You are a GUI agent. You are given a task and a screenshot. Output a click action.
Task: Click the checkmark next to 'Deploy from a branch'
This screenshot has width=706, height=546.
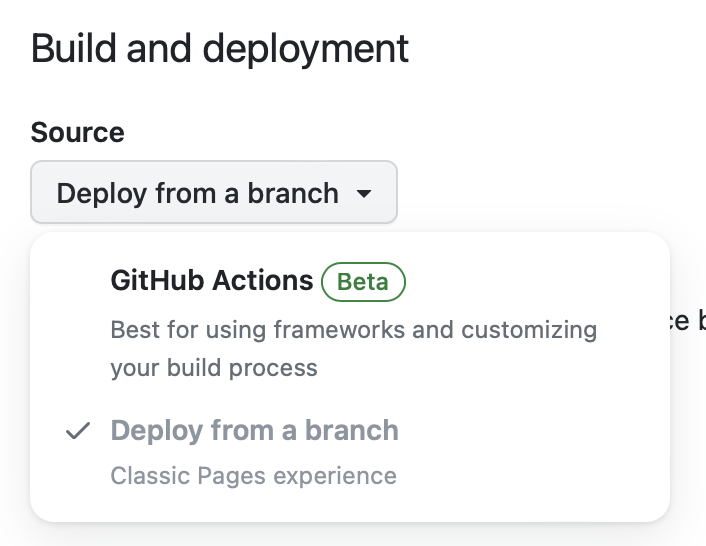pos(78,431)
